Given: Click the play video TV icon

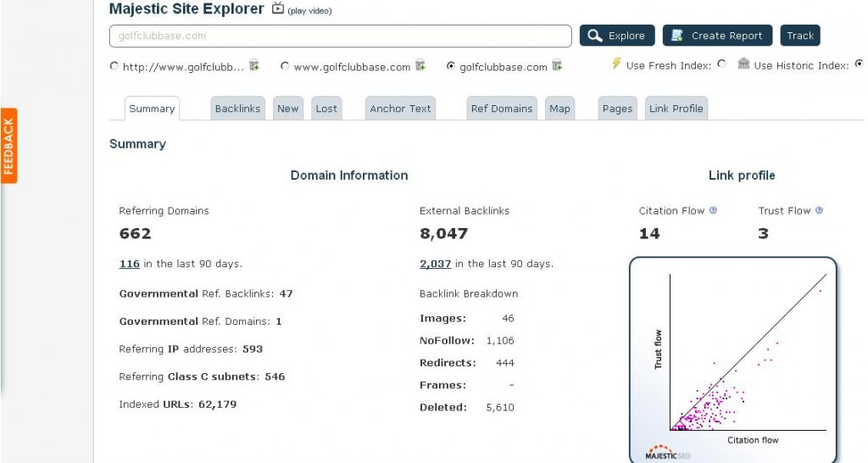Looking at the screenshot, I should (x=278, y=8).
